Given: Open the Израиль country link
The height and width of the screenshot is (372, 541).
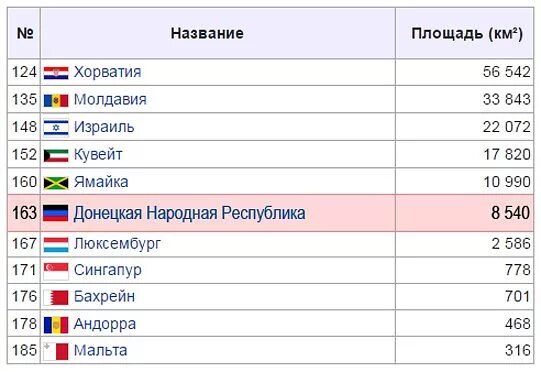Looking at the screenshot, I should pos(104,127).
